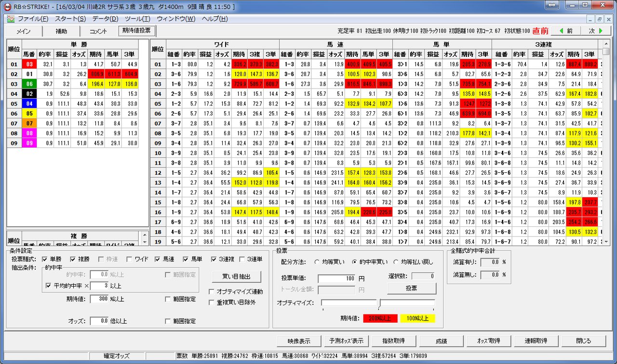The width and height of the screenshot is (617, 364).
Task: Open the データ(D) menu
Action: (x=105, y=19)
